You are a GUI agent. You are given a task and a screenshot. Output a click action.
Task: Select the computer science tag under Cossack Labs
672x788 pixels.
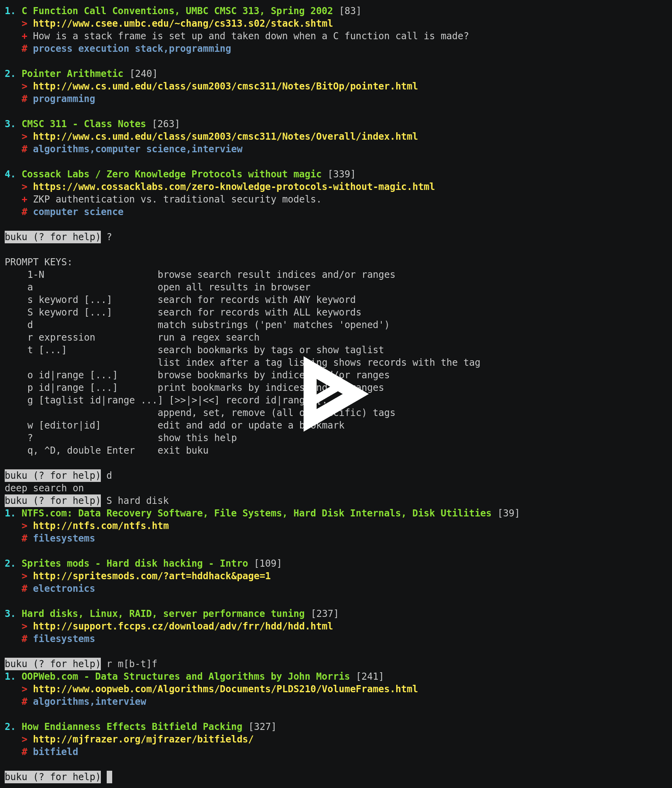click(x=78, y=212)
